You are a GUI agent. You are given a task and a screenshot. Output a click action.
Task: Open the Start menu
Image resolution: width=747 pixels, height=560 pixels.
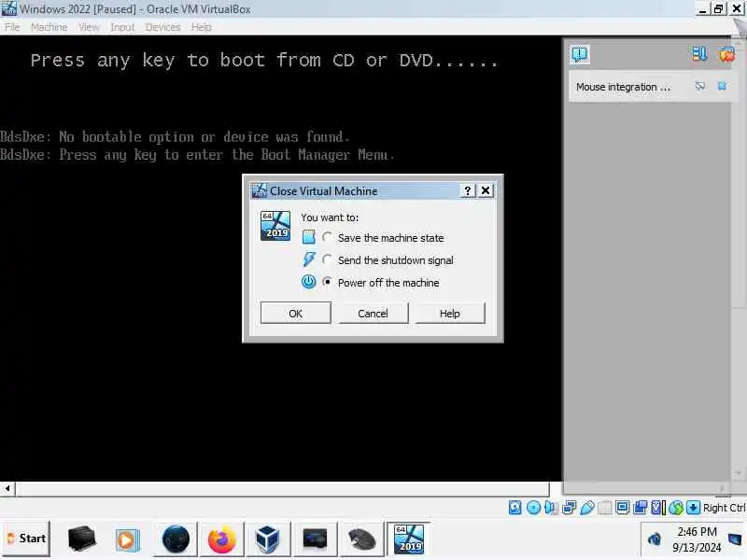click(x=26, y=539)
